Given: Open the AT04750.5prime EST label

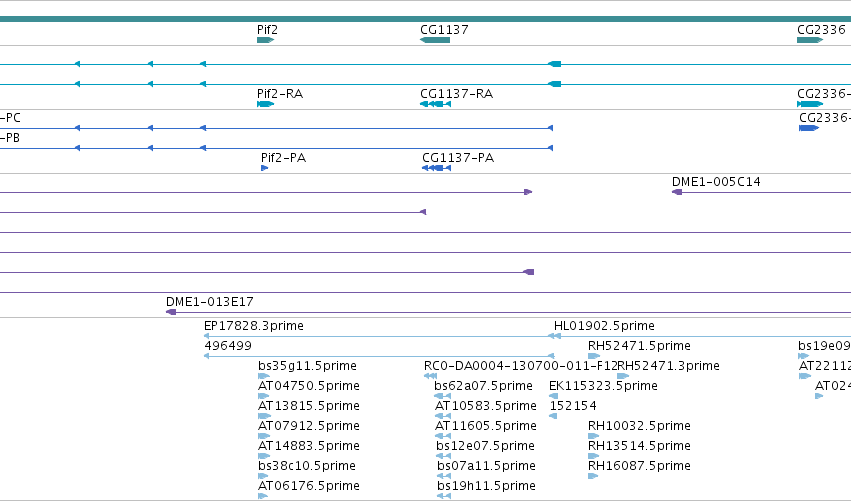Looking at the screenshot, I should pyautogui.click(x=309, y=386).
